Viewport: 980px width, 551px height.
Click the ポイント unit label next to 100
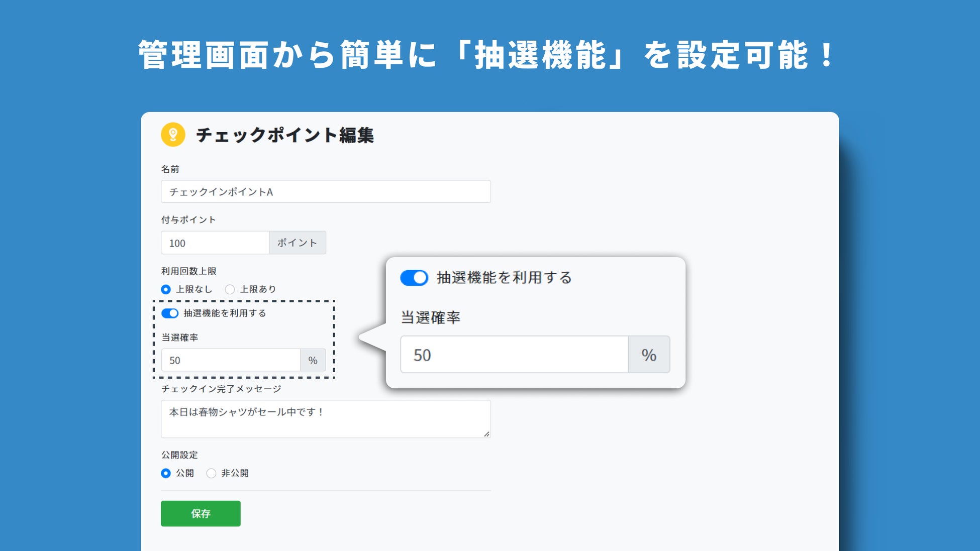(297, 243)
